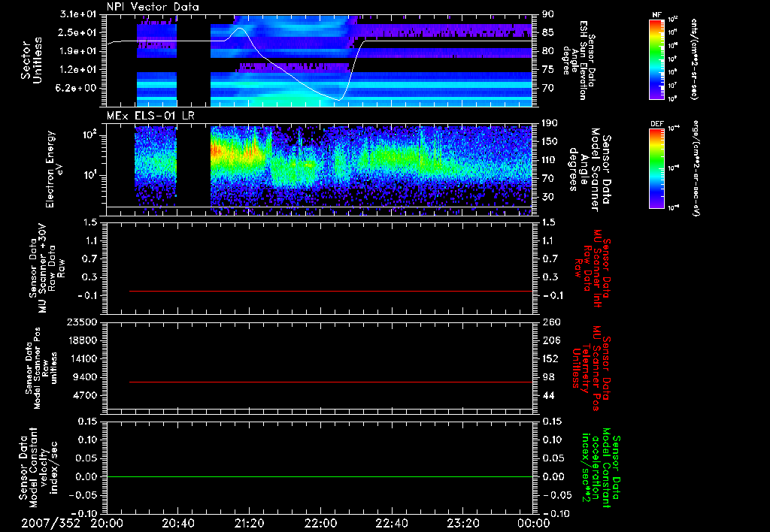Select the "Electron Energy eV" axis label
This screenshot has width=770, height=532.
click(54, 169)
